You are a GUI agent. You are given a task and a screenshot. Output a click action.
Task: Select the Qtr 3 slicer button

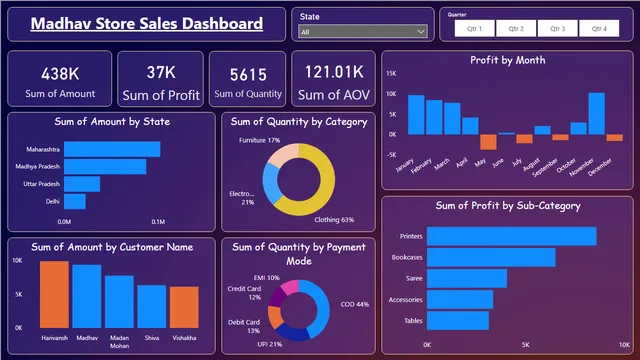coord(558,29)
